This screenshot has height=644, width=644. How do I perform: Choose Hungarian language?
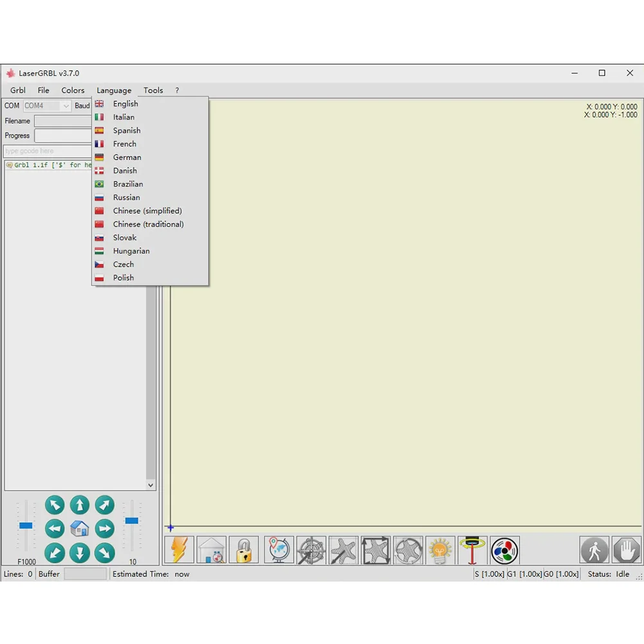pyautogui.click(x=150, y=251)
